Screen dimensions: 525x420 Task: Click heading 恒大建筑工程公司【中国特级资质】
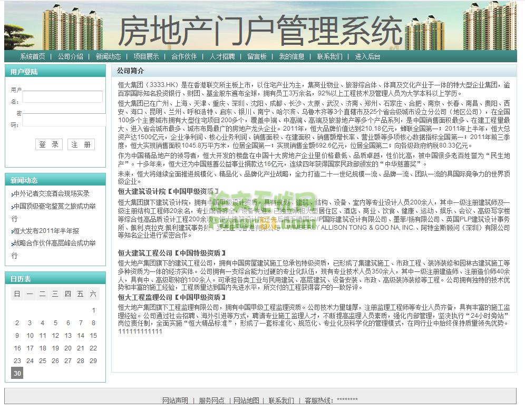pyautogui.click(x=173, y=253)
